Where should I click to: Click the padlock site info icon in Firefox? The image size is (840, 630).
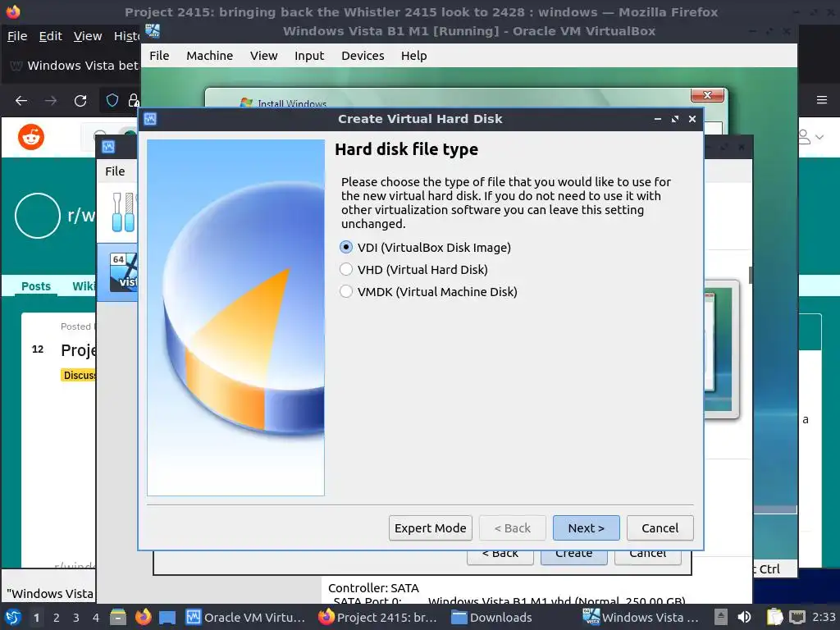(133, 100)
